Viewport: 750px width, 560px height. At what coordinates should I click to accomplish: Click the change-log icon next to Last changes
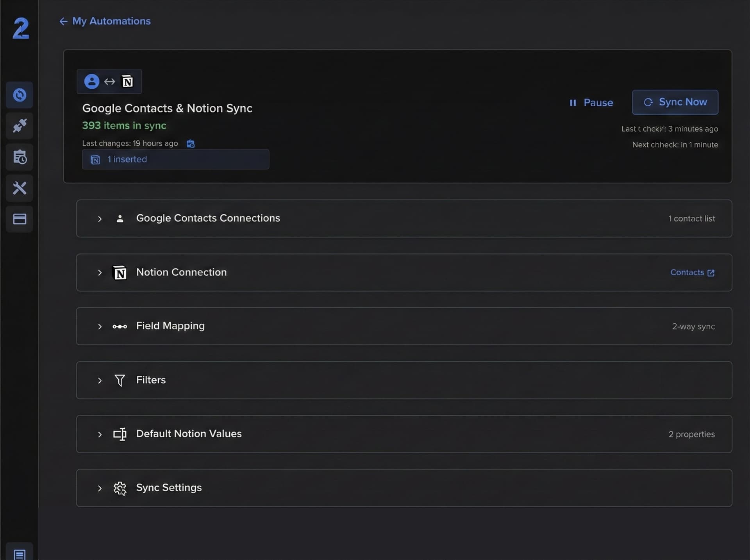191,143
